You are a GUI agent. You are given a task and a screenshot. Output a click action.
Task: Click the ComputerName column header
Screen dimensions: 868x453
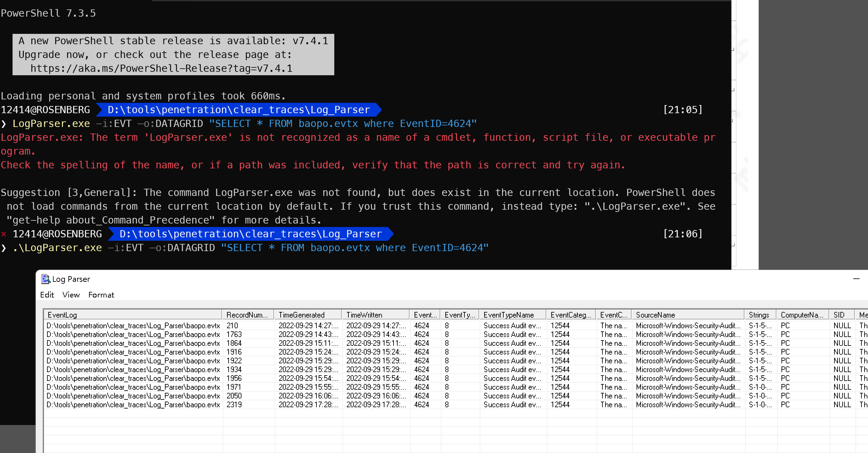click(801, 314)
